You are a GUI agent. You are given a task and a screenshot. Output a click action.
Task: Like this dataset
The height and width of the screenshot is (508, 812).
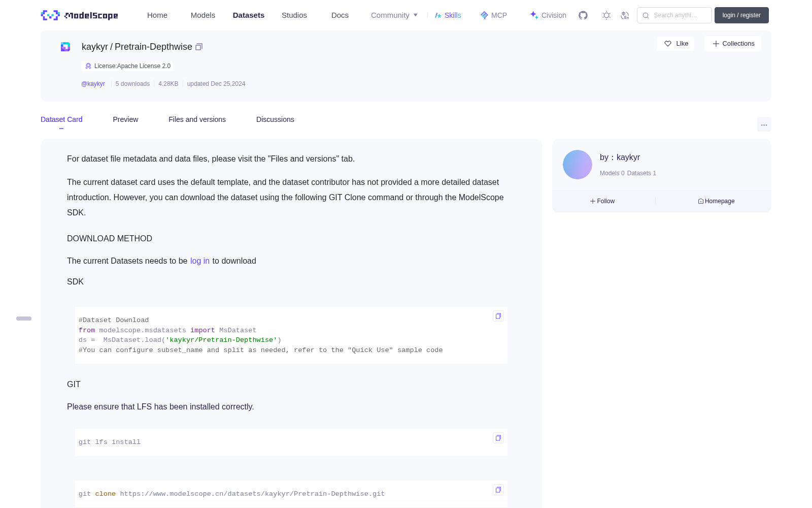tap(676, 44)
